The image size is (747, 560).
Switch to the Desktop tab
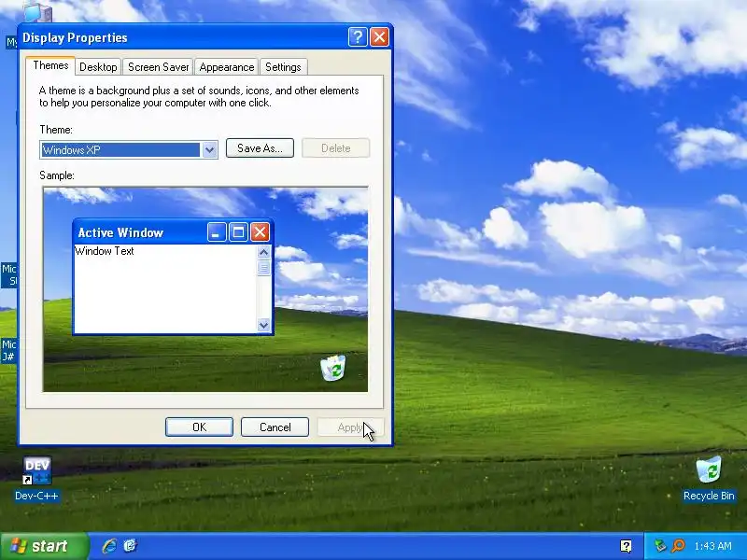tap(98, 67)
